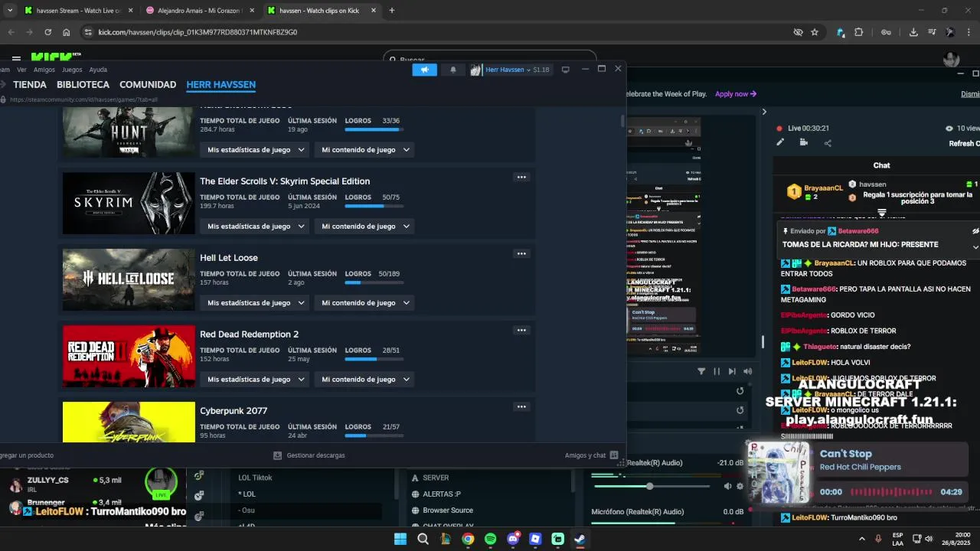Open Spotify from taskbar
The height and width of the screenshot is (551, 980).
point(491,539)
